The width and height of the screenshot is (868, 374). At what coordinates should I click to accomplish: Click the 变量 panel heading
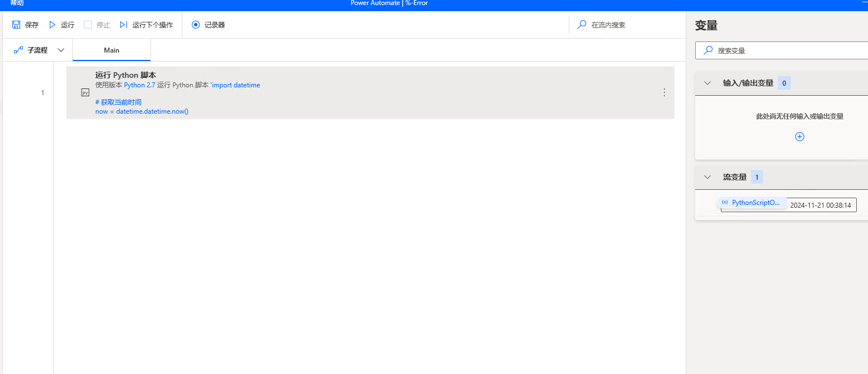pos(706,25)
